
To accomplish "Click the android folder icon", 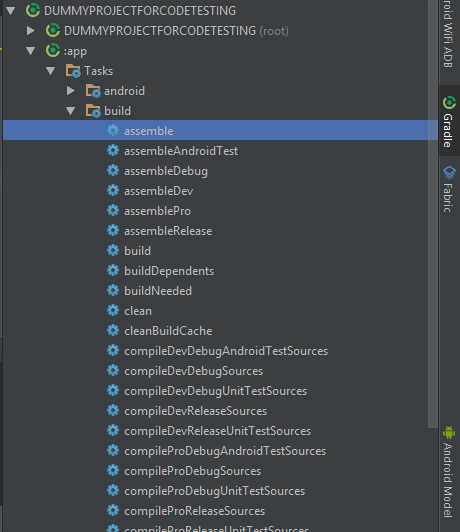I will [93, 91].
